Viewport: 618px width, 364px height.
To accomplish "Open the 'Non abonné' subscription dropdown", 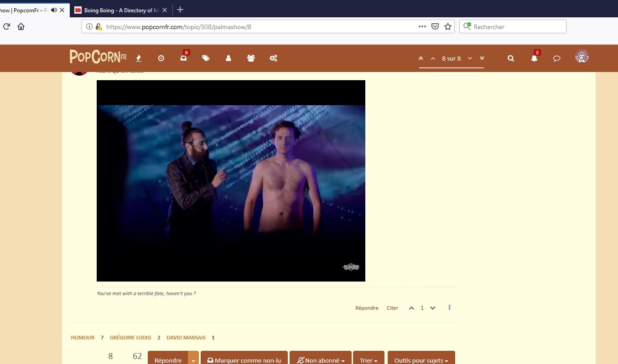I will point(321,358).
